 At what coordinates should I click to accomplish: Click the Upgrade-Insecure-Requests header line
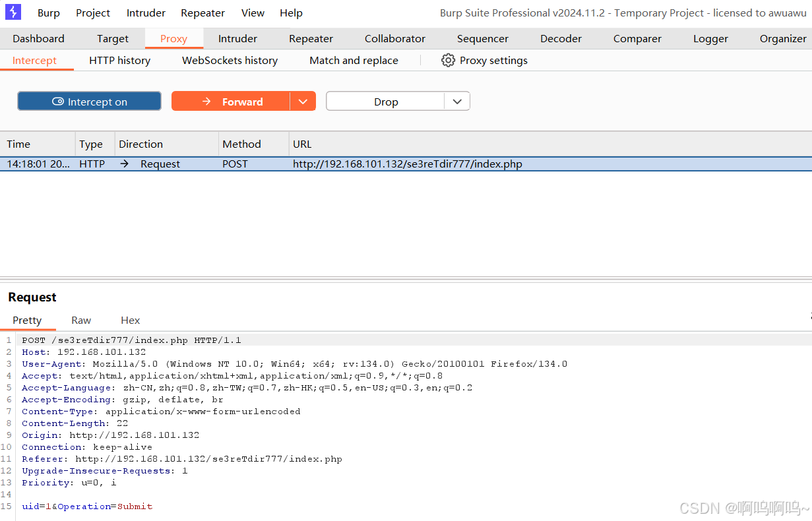tap(104, 471)
